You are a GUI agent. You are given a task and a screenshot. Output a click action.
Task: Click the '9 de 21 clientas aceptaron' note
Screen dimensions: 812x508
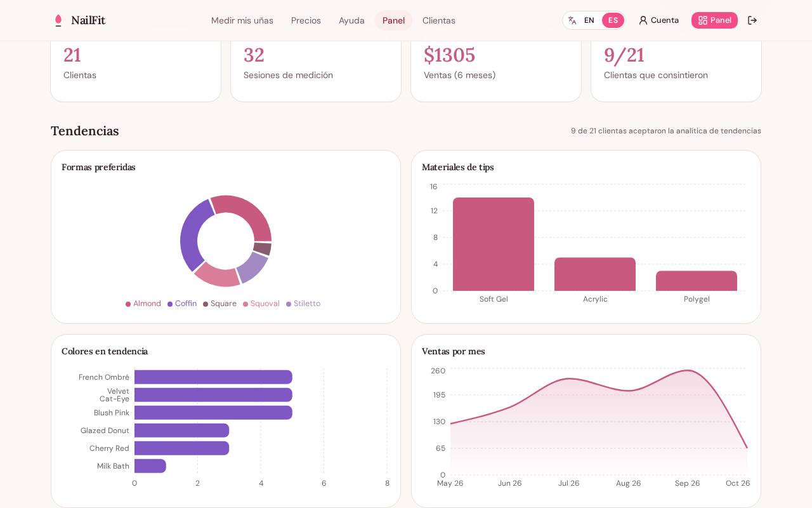tap(666, 131)
